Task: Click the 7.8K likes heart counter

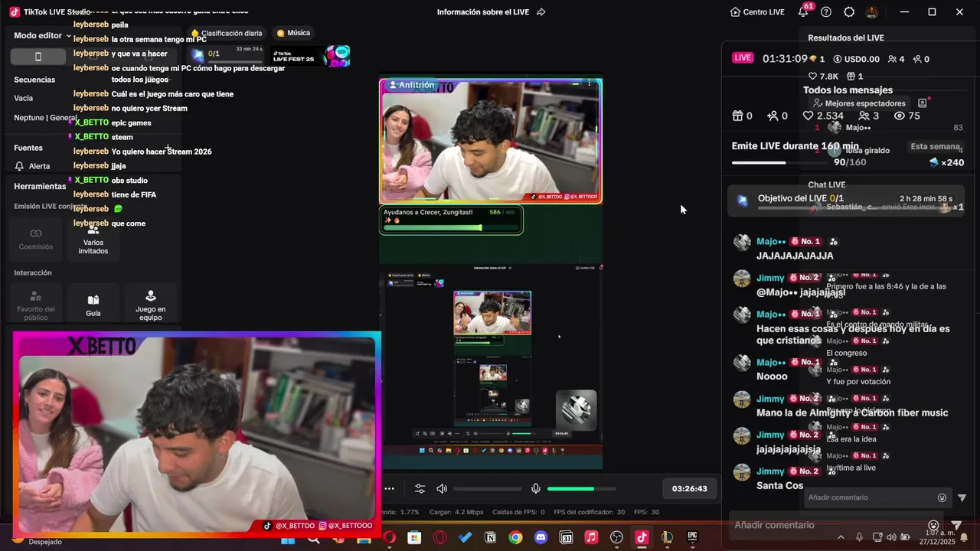Action: coord(824,77)
